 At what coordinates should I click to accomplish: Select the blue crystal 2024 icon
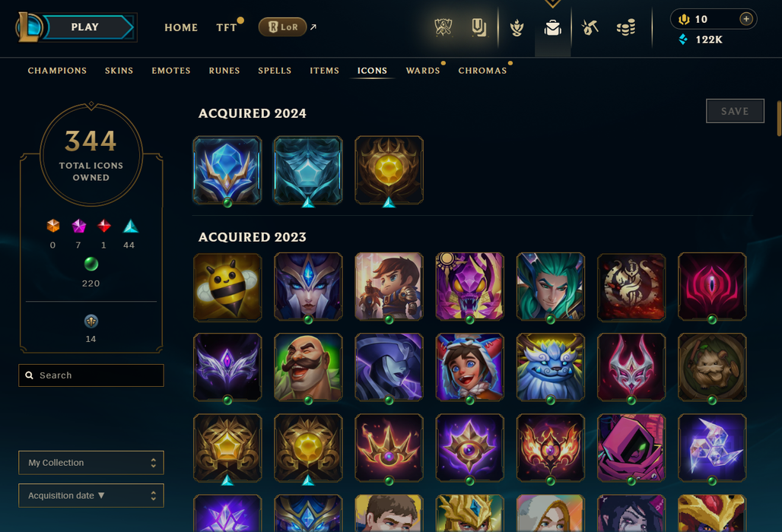tap(227, 170)
